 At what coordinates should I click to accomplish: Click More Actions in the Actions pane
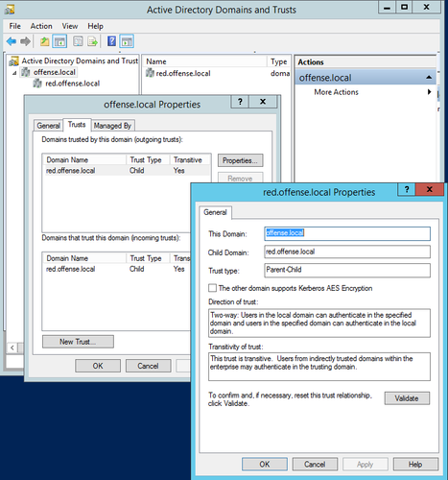(336, 92)
